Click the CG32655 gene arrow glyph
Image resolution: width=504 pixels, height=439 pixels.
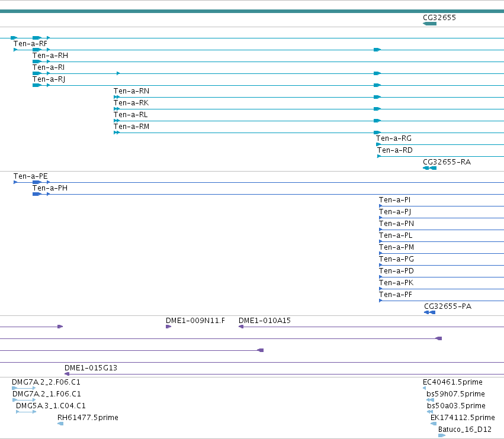pyautogui.click(x=430, y=24)
